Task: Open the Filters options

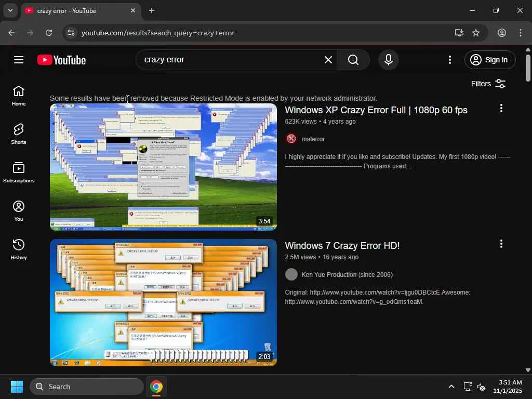Action: tap(488, 84)
